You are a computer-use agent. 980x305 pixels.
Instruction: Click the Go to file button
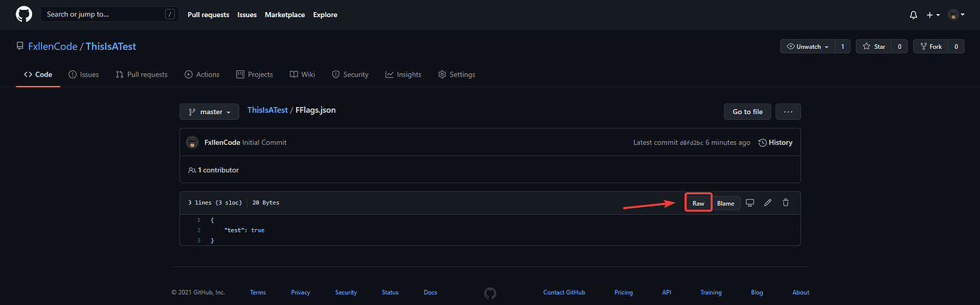(748, 112)
